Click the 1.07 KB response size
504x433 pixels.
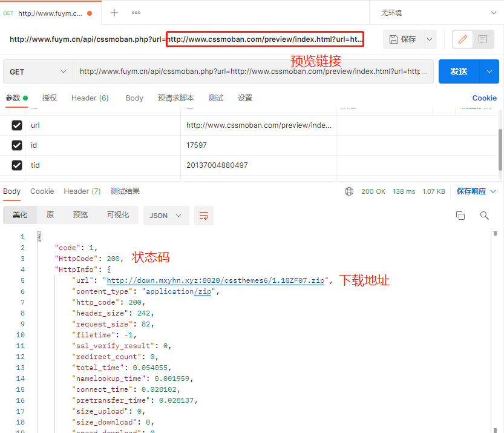434,191
